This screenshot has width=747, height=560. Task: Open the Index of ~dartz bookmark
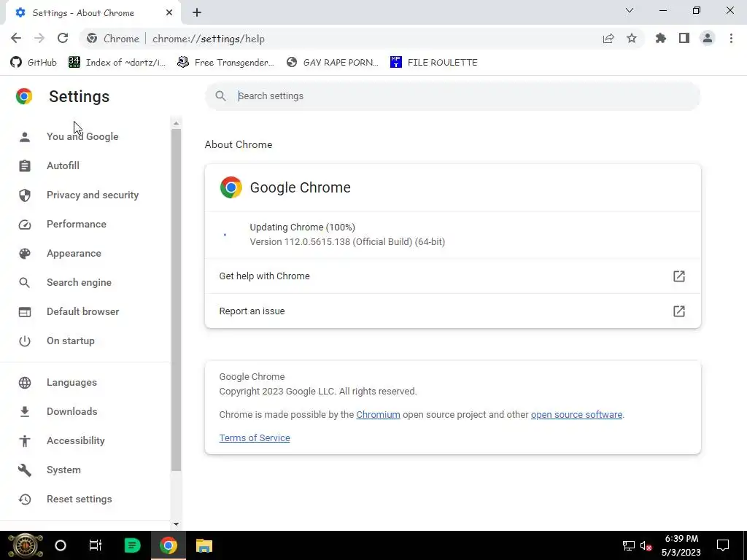(x=117, y=63)
